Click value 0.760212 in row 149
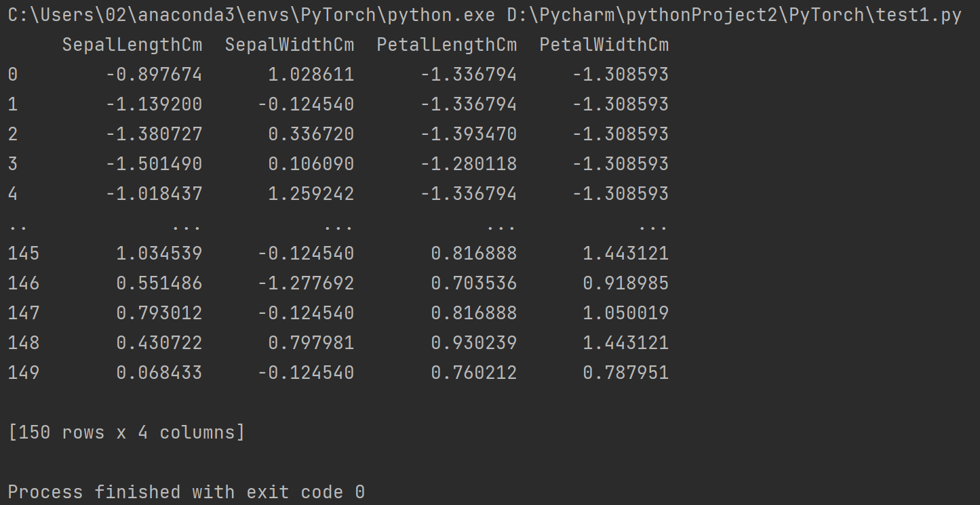Viewport: 980px width, 505px height. (474, 373)
